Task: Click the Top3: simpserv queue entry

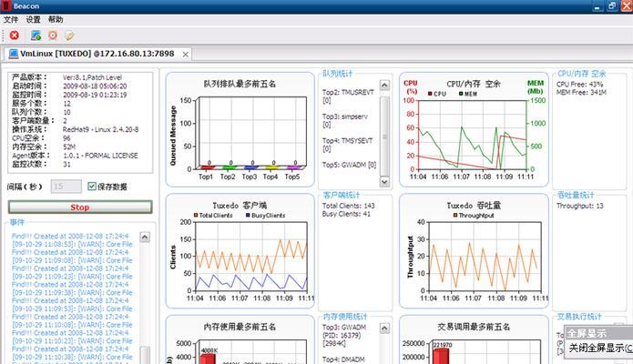Action: 345,120
